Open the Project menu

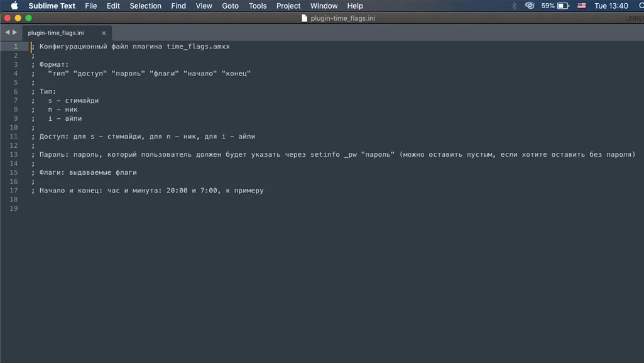point(288,6)
